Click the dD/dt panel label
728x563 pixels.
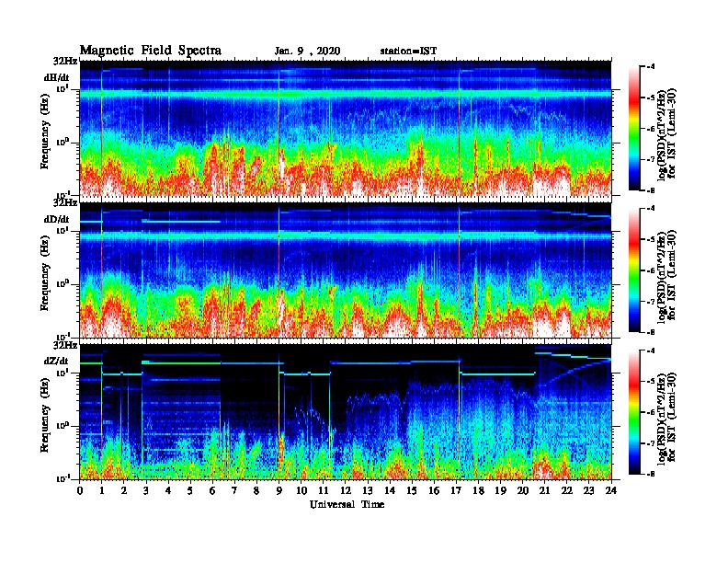[57, 219]
